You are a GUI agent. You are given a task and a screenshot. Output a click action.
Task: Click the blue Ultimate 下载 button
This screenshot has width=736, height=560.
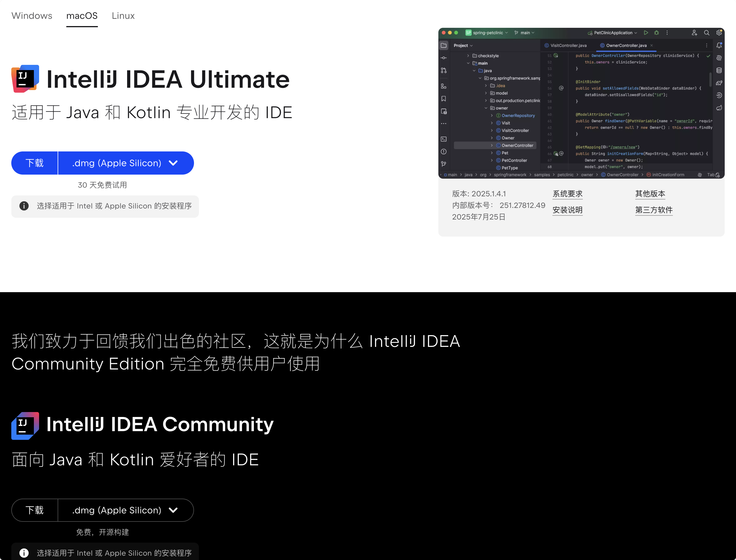(35, 163)
